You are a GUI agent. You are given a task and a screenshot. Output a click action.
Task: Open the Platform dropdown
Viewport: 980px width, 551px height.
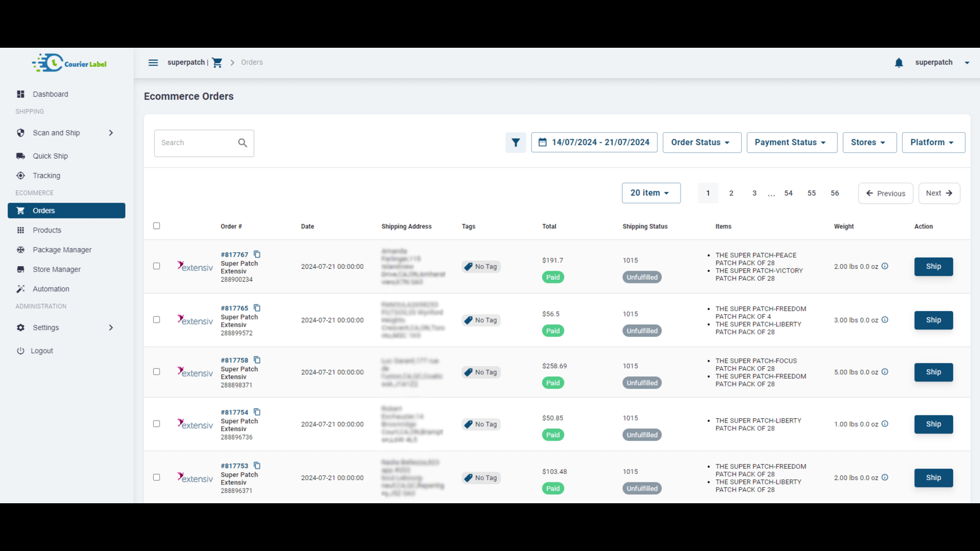pos(933,143)
